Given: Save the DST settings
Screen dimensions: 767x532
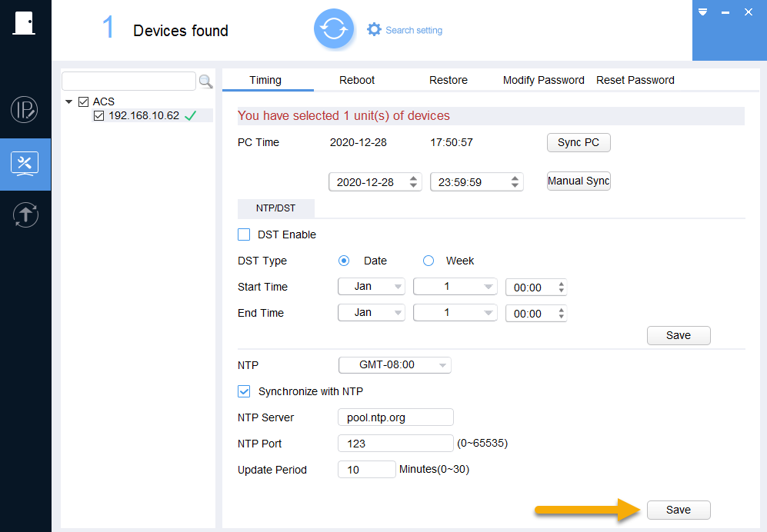Looking at the screenshot, I should 679,335.
